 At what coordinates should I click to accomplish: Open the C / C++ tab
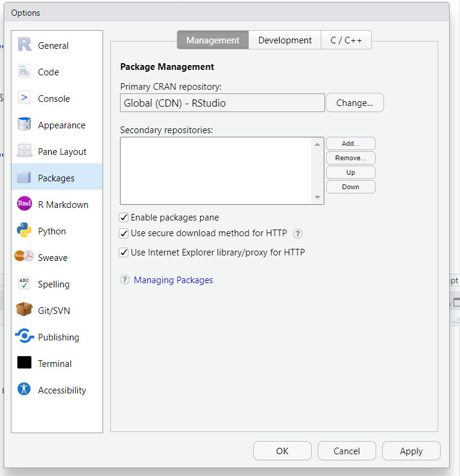pyautogui.click(x=346, y=40)
